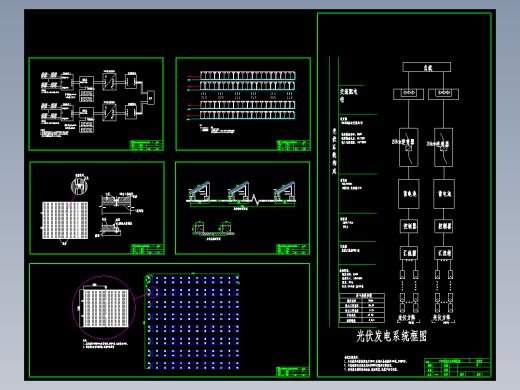Select the left 汇流箱 block
The height and width of the screenshot is (390, 520).
pyautogui.click(x=409, y=253)
